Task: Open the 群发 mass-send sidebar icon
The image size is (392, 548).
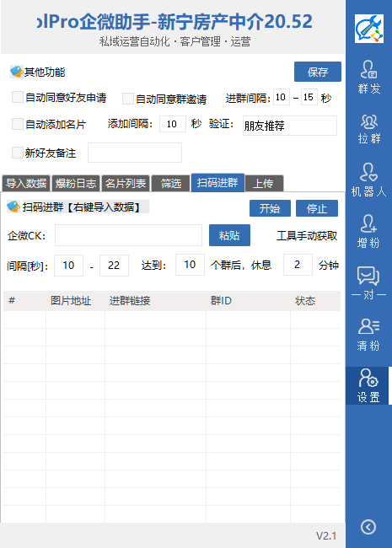Action: (x=369, y=77)
